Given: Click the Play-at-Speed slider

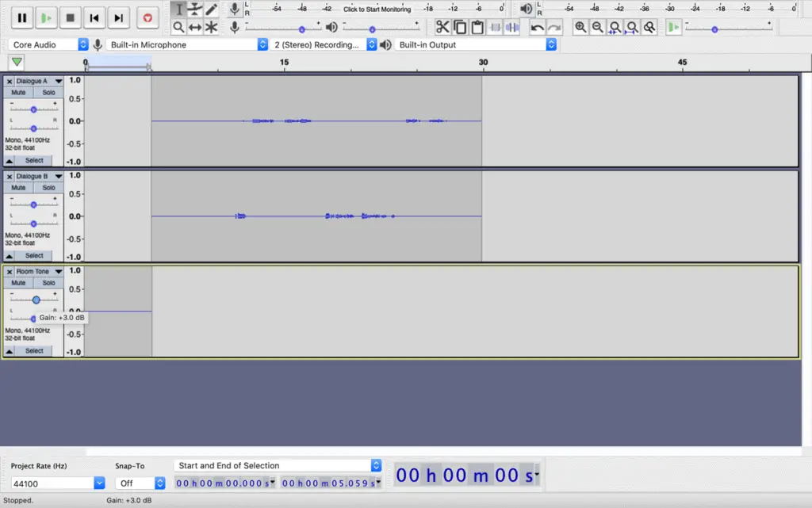Looking at the screenshot, I should point(728,29).
